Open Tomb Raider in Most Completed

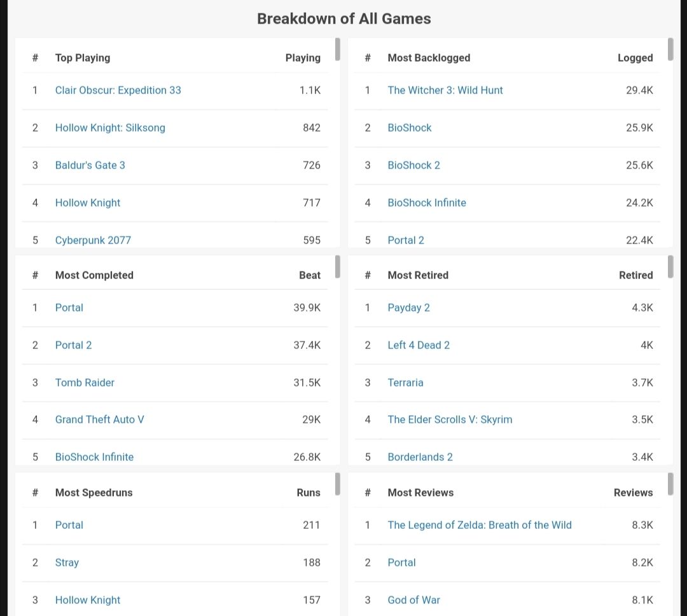(x=85, y=383)
